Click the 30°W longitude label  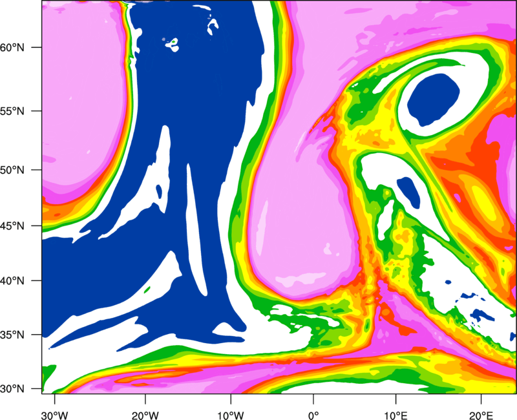point(54,415)
